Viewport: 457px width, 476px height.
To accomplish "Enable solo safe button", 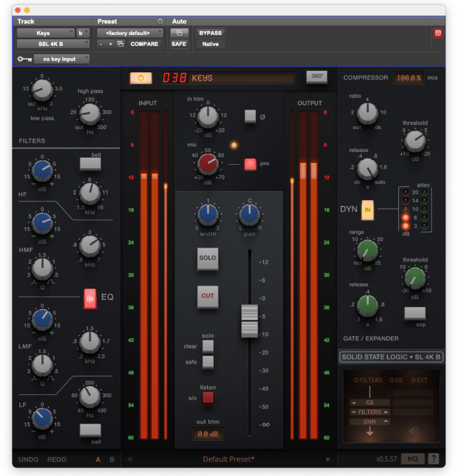I will tap(208, 362).
